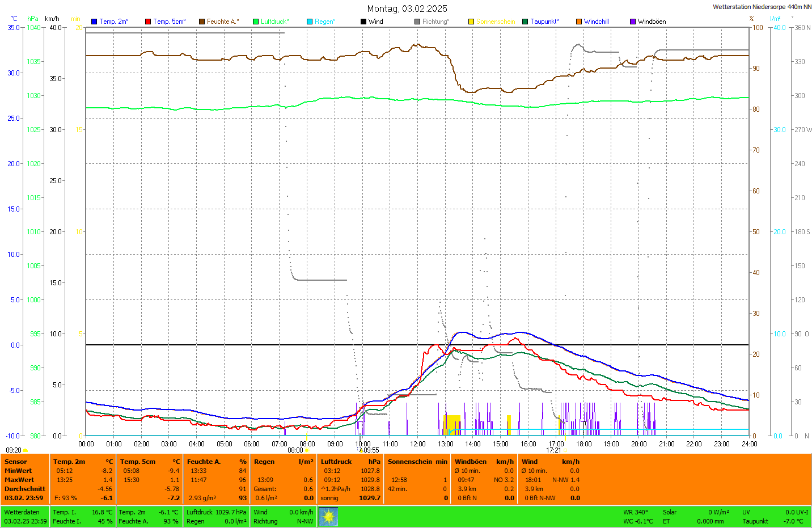Click the yellow Sonnenschein legend marker
Viewport: 812px width, 528px height.
471,22
